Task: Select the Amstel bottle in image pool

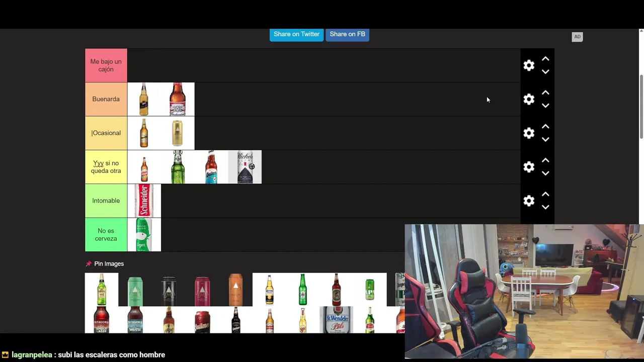Action: 102,289
